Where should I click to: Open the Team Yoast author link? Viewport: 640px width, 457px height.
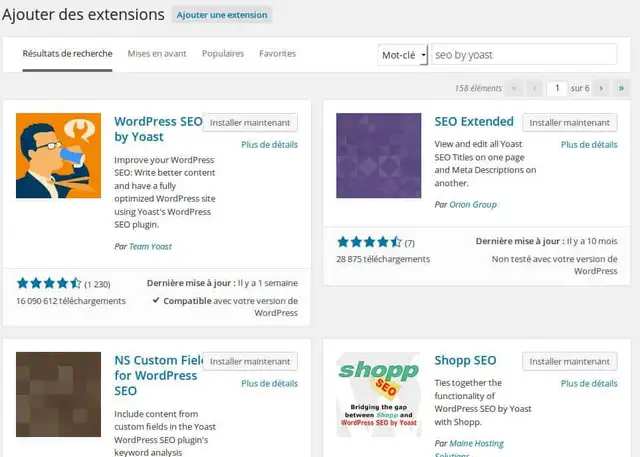pyautogui.click(x=150, y=246)
